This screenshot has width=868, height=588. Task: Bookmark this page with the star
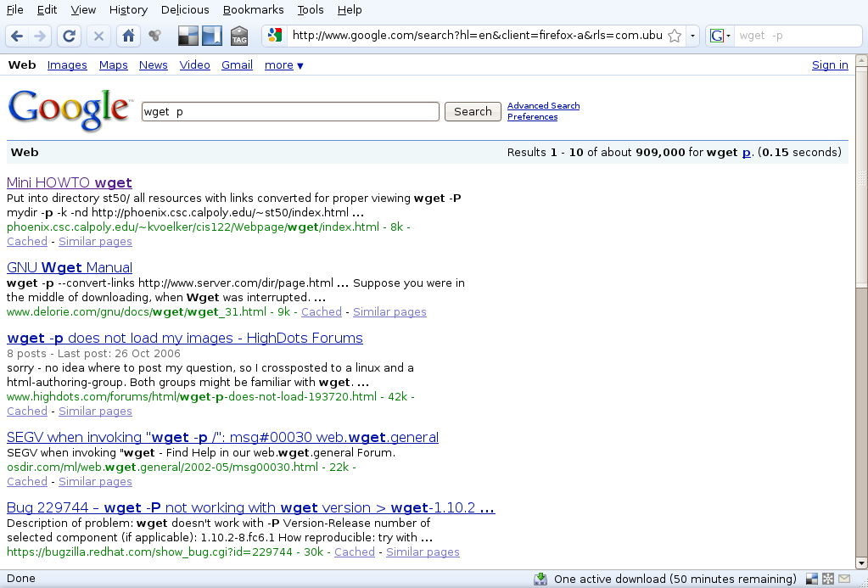pos(675,36)
